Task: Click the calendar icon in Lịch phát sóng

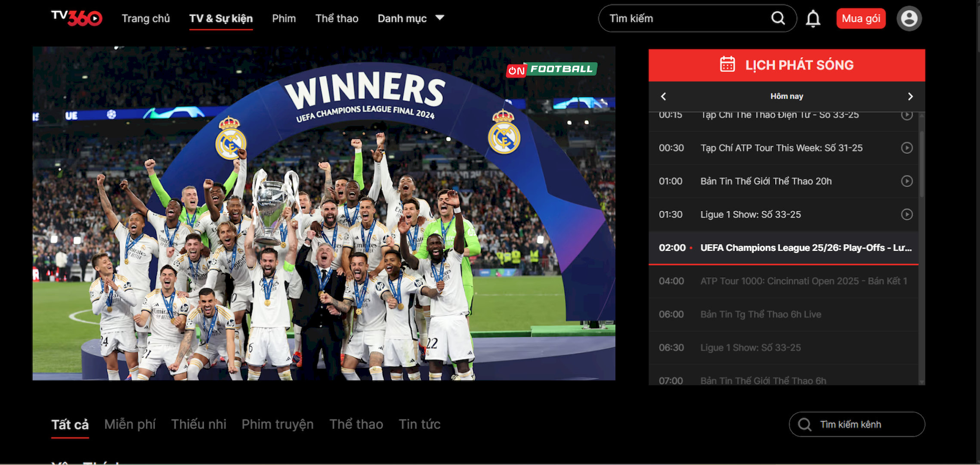Action: 727,65
